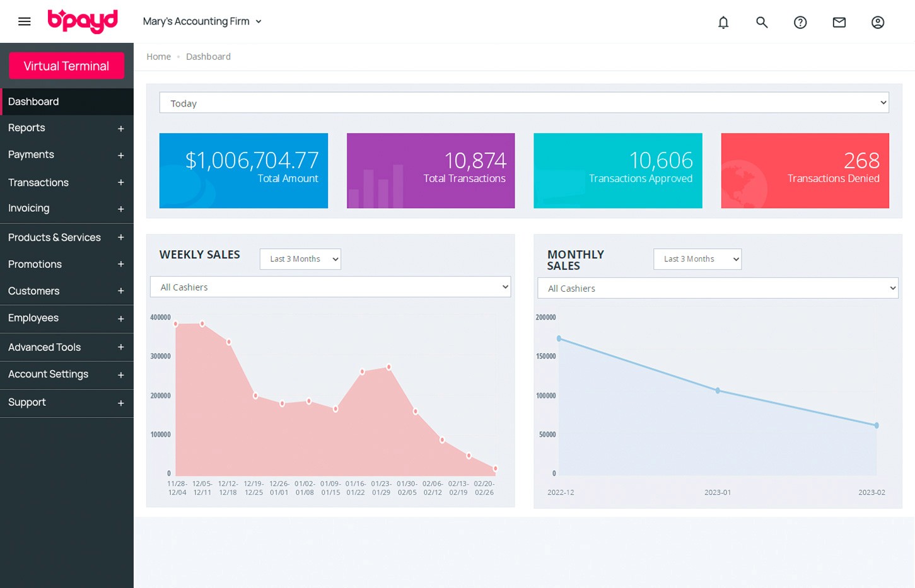Click the Dashboard breadcrumb link

coord(208,57)
